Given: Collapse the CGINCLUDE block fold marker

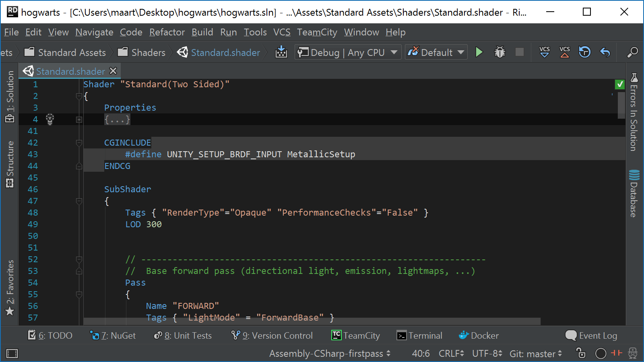Looking at the screenshot, I should click(x=79, y=143).
